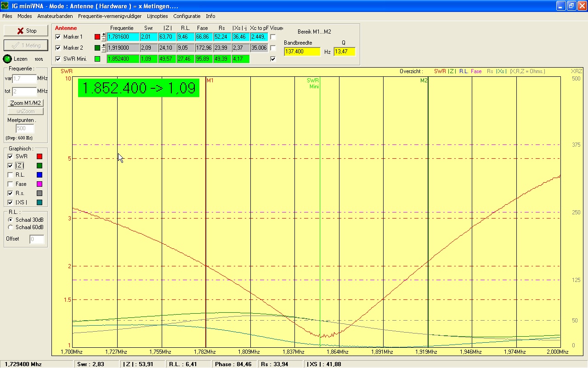Click the magenta Fase color swatch
588x368 pixels.
pos(40,184)
